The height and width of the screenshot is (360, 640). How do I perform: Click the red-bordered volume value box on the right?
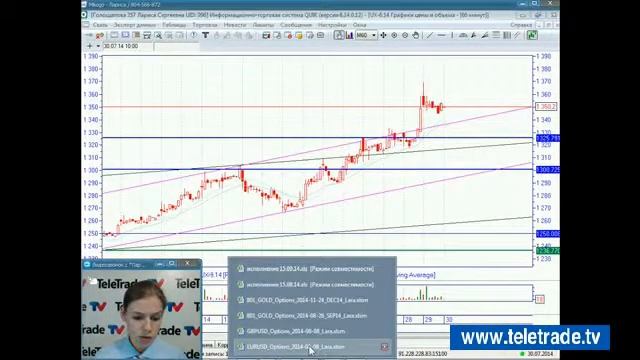point(540,299)
